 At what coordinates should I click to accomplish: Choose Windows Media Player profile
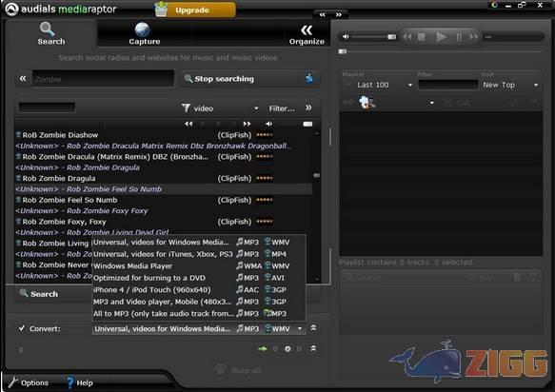coord(199,266)
